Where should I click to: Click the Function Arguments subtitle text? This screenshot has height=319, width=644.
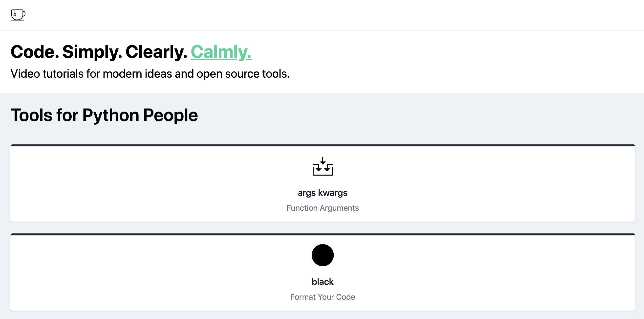pyautogui.click(x=322, y=208)
